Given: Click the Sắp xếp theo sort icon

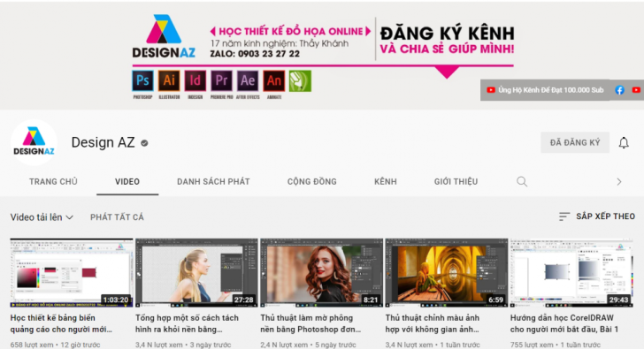Looking at the screenshot, I should pos(564,216).
